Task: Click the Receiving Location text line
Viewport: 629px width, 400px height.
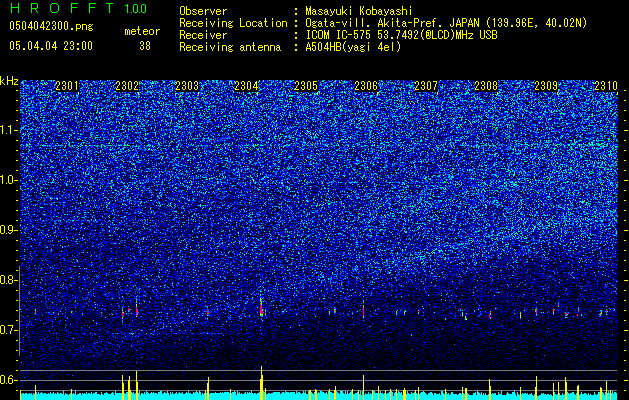Action: coord(383,23)
